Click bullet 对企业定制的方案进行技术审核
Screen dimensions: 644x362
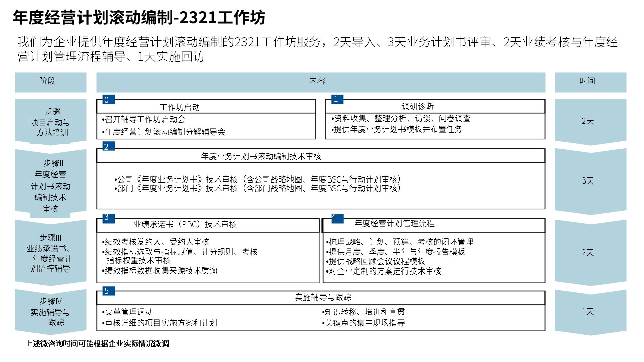click(x=383, y=271)
